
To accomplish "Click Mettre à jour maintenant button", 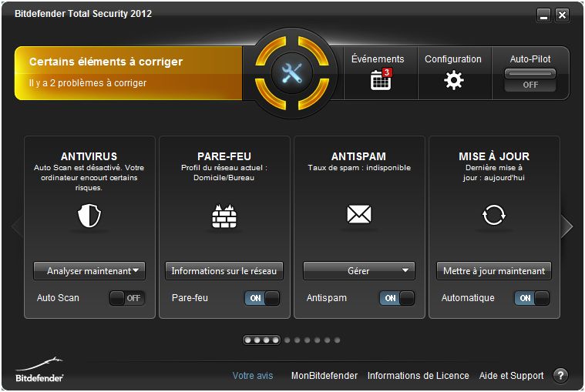I will tap(494, 271).
